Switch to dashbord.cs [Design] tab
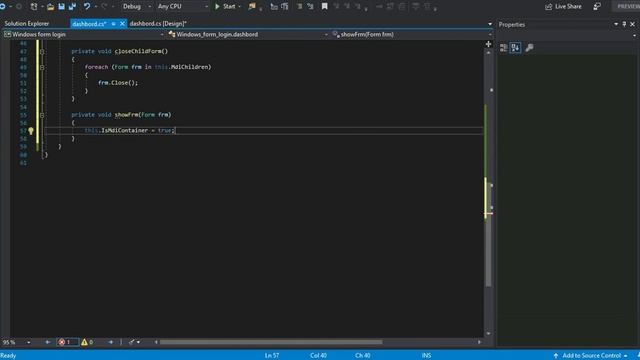The width and height of the screenshot is (640, 360). (158, 24)
